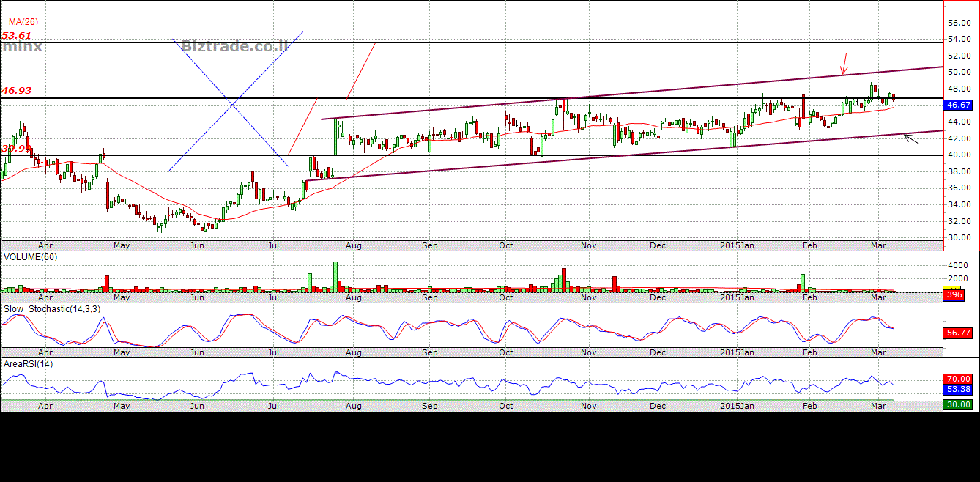Image resolution: width=980 pixels, height=482 pixels.
Task: Click the blue 53.38 RSI value tag
Action: (x=958, y=389)
